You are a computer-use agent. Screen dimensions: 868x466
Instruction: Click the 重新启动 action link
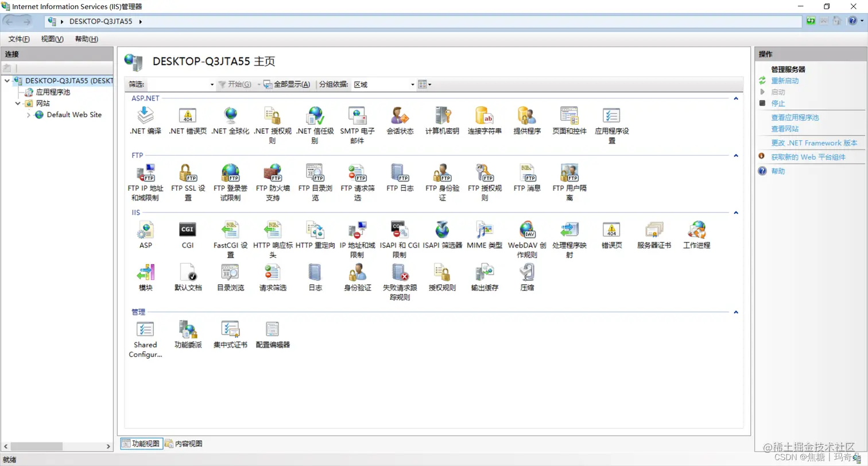pos(785,81)
